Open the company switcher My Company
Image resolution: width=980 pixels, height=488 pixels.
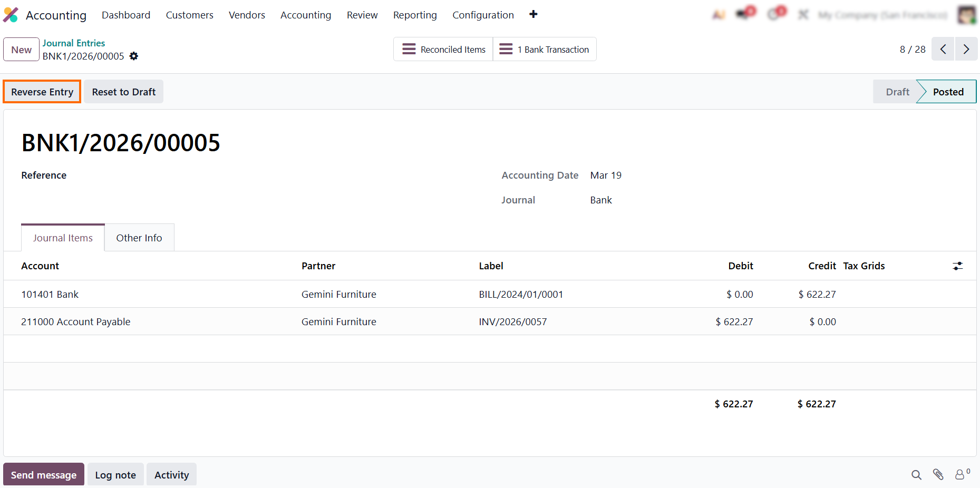pos(882,15)
